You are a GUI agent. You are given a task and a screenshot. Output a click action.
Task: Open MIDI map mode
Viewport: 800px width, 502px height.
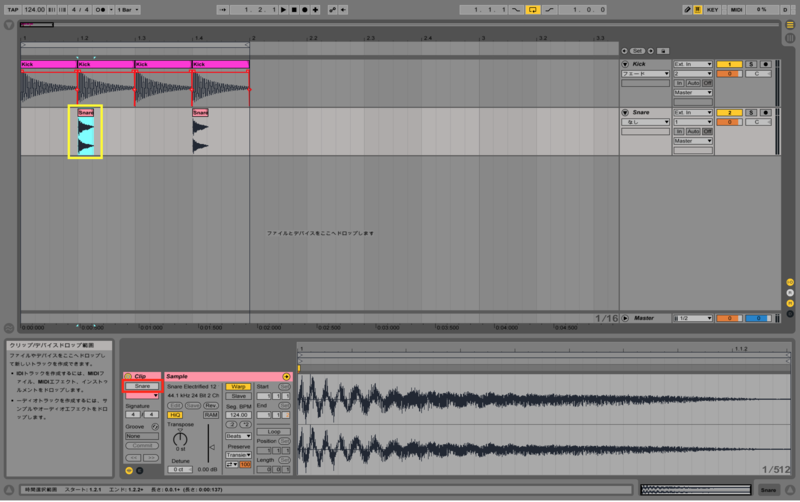(x=736, y=10)
